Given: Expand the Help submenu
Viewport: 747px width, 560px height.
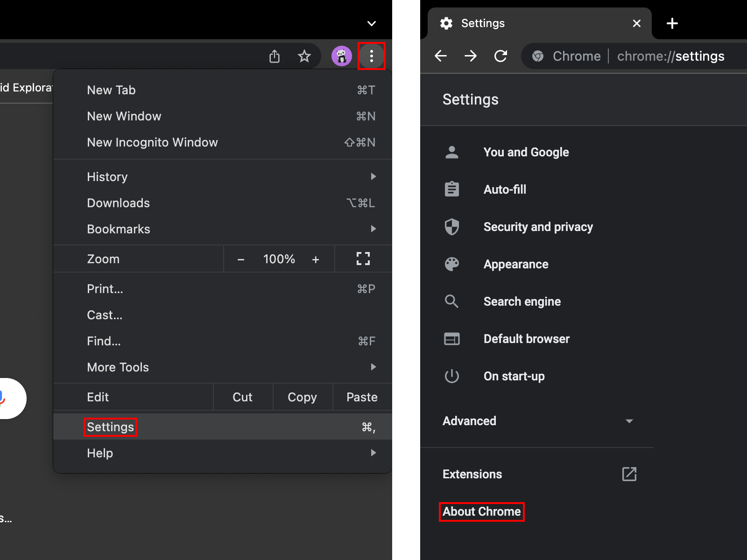Looking at the screenshot, I should pyautogui.click(x=223, y=453).
